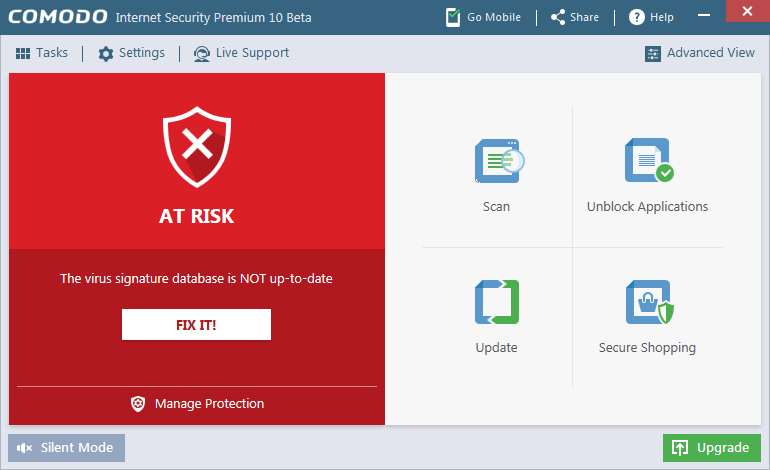Click the Share icon in header

tap(558, 17)
